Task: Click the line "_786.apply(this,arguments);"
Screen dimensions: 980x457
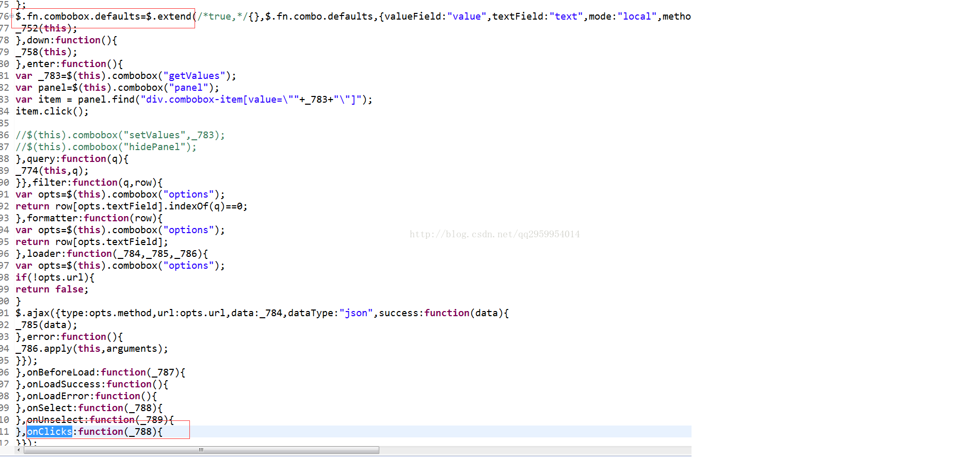Action: click(92, 349)
